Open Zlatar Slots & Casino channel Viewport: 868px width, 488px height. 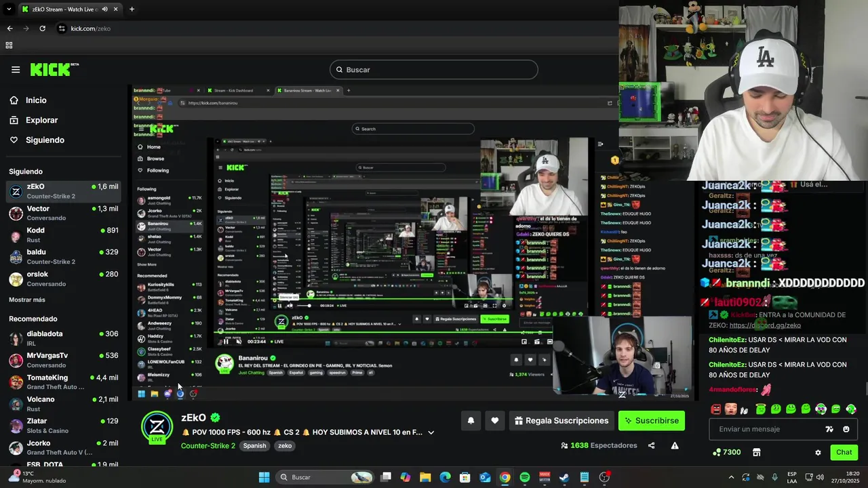(x=64, y=426)
